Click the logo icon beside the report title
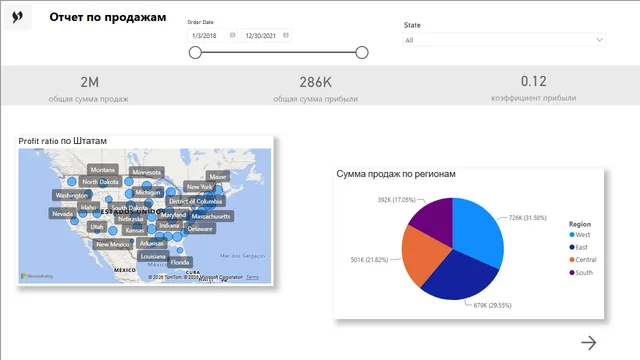 (18, 17)
